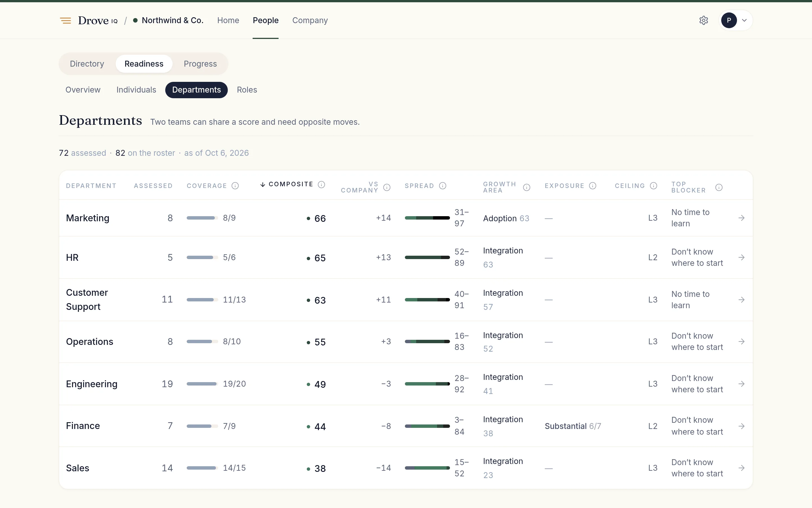
Task: Go to the Home nav tab
Action: (228, 21)
